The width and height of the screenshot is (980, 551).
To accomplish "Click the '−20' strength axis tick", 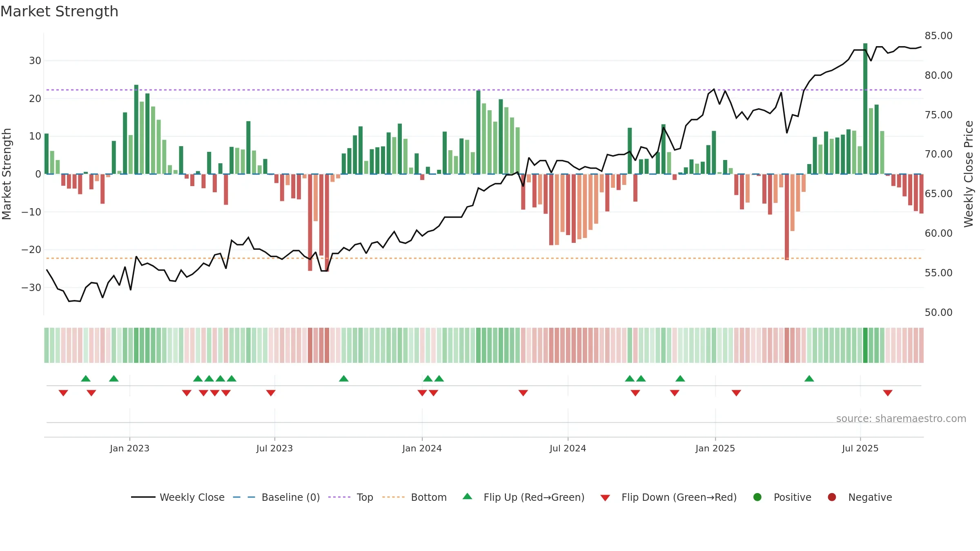I will [31, 250].
